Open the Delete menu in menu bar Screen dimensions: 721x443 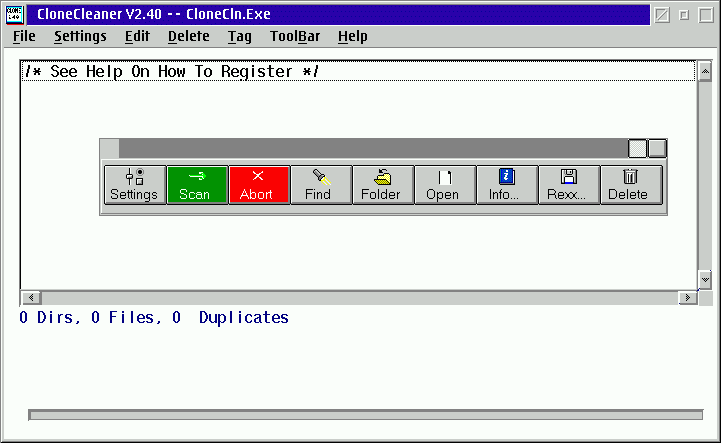189,36
